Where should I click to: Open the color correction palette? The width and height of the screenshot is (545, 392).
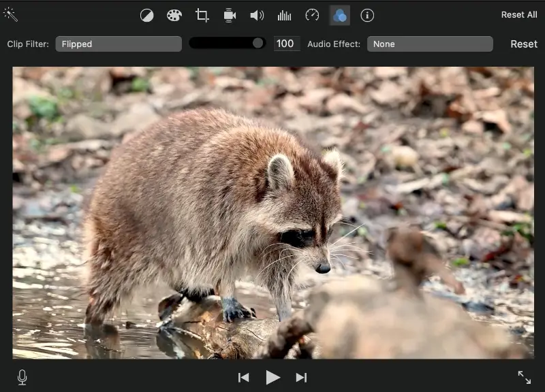(174, 15)
